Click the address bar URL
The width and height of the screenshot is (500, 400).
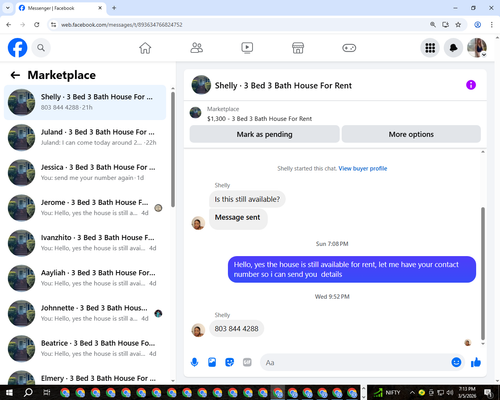pos(122,25)
